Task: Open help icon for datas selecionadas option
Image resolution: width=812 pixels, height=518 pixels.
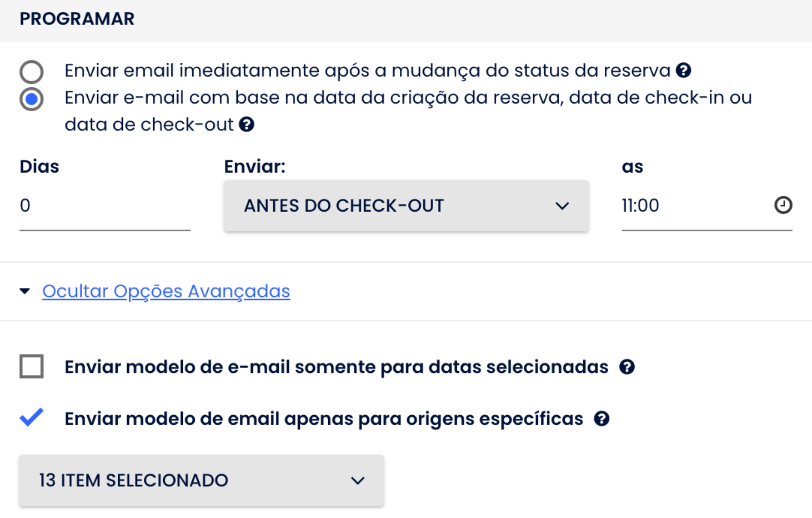Action: click(627, 367)
